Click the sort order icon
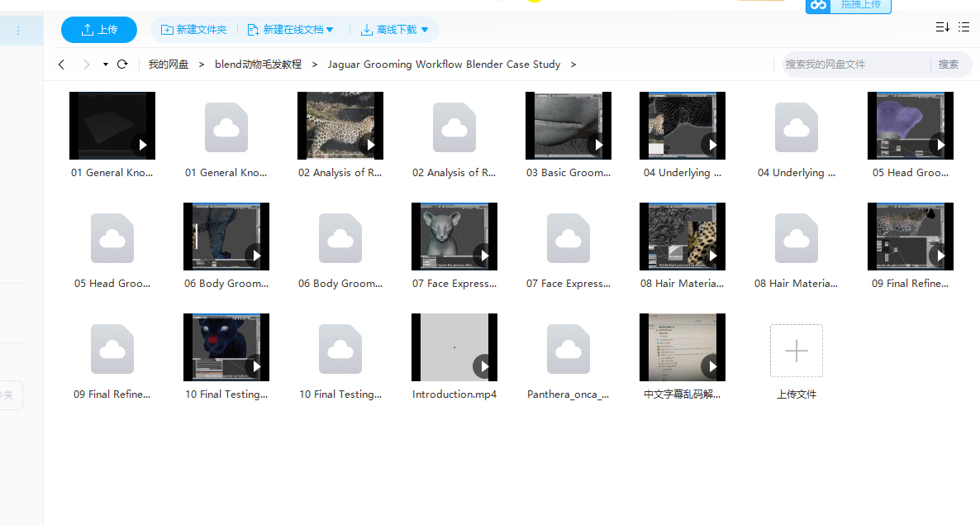This screenshot has height=526, width=980. pyautogui.click(x=942, y=27)
